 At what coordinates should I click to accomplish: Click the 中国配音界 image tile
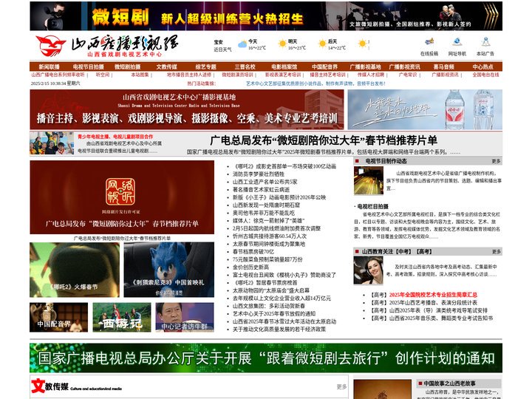pyautogui.click(x=58, y=317)
